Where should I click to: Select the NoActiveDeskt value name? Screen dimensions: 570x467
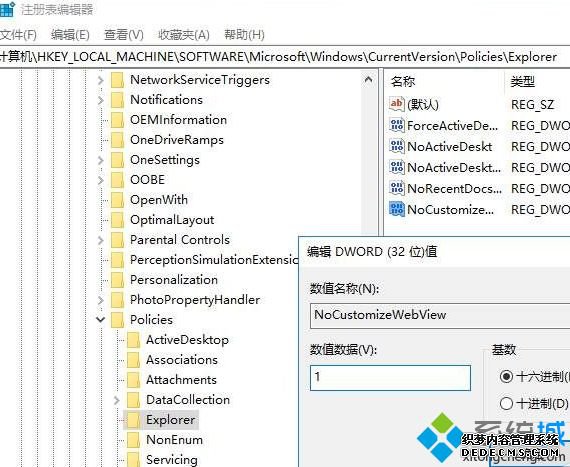click(x=450, y=146)
